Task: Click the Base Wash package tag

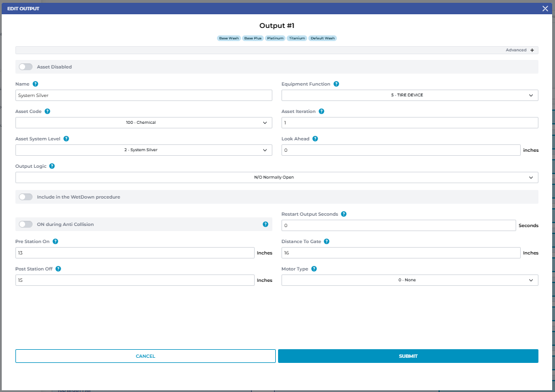Action: (x=229, y=38)
